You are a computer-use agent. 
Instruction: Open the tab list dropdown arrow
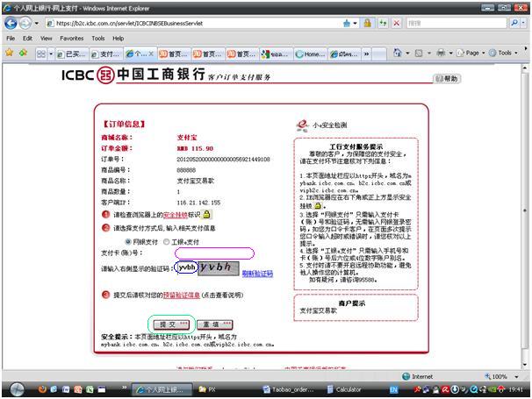tap(51, 53)
